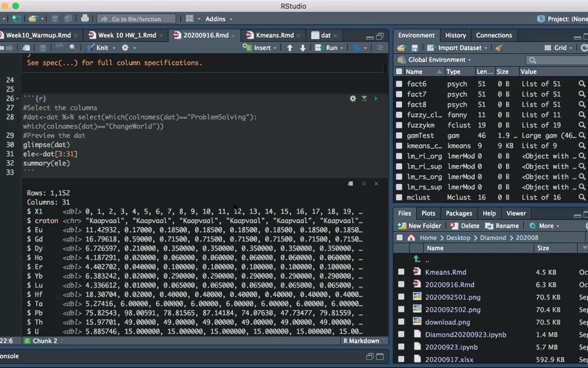Image resolution: width=588 pixels, height=368 pixels.
Task: Click the Environment search field
Action: tap(557, 60)
